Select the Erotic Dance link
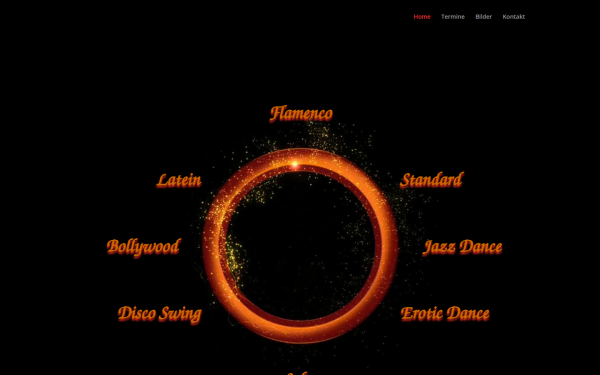Screen dimensions: 600x375 click(445, 314)
